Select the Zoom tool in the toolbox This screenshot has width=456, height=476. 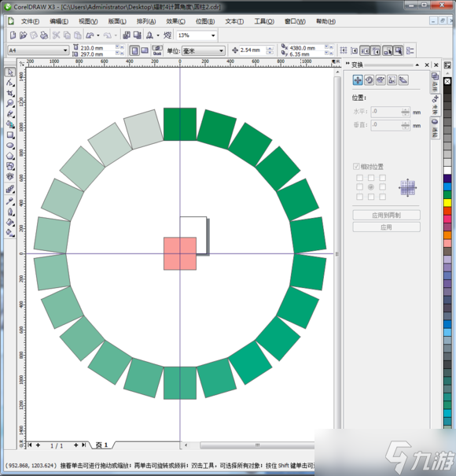[10, 104]
